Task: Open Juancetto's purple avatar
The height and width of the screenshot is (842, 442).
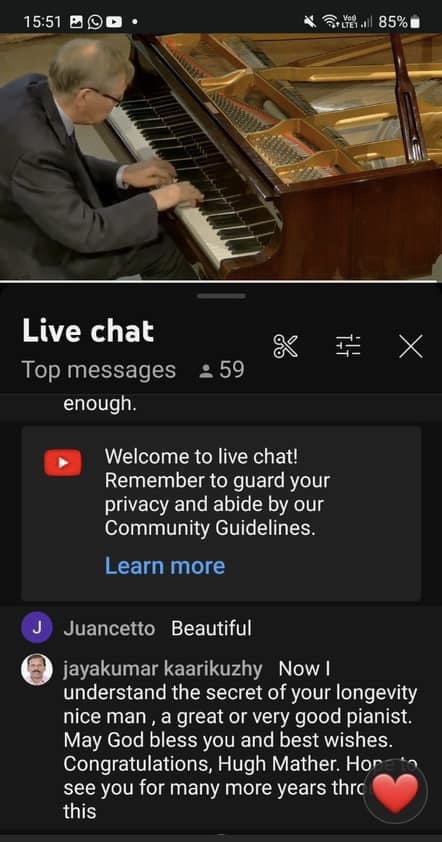Action: [37, 627]
